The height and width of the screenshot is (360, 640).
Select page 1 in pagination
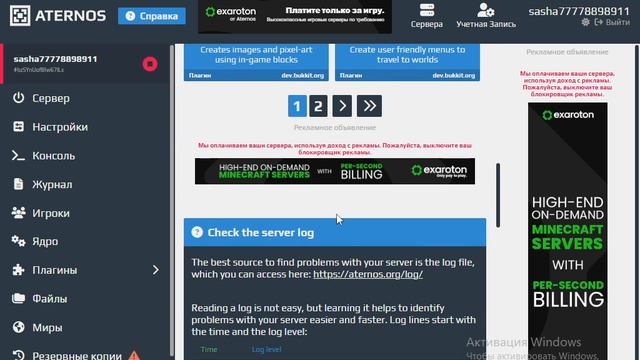coord(297,106)
